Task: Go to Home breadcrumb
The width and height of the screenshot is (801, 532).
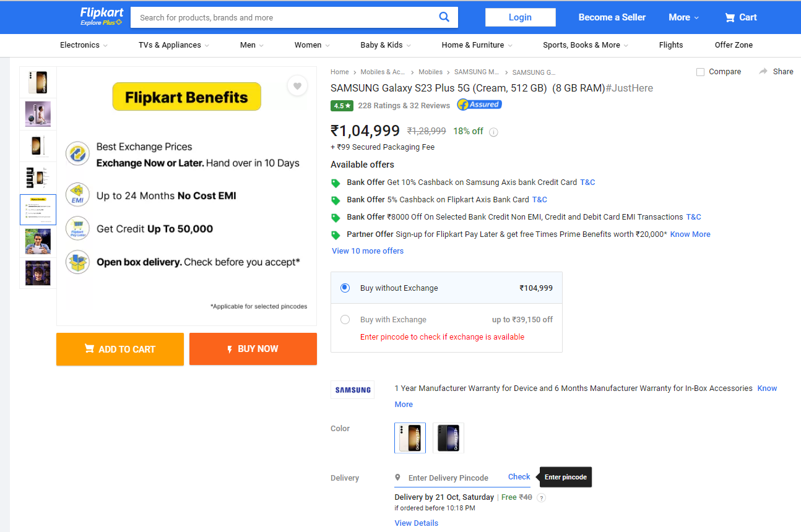Action: pyautogui.click(x=340, y=72)
